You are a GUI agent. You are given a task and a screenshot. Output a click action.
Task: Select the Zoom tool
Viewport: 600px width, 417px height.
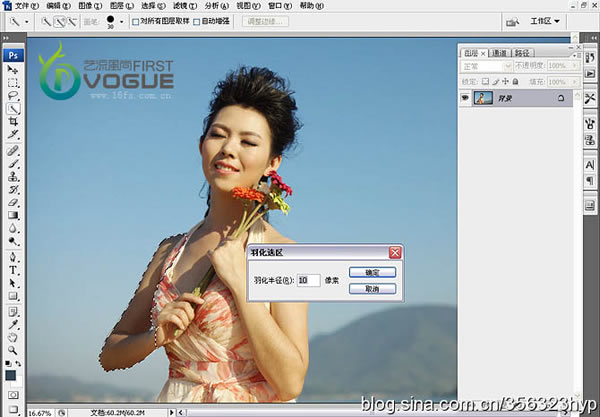coord(13,350)
